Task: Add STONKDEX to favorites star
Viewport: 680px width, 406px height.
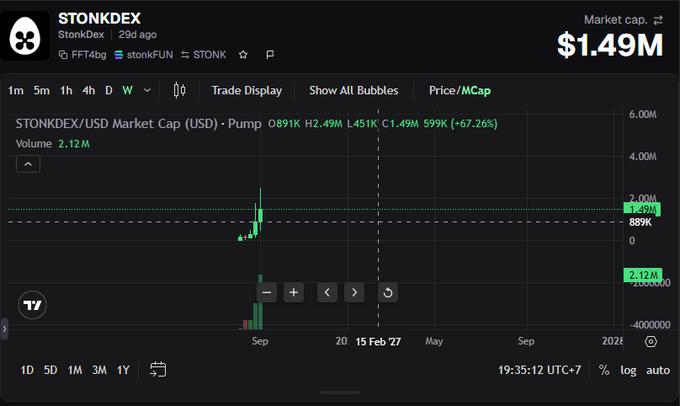Action: coord(243,55)
